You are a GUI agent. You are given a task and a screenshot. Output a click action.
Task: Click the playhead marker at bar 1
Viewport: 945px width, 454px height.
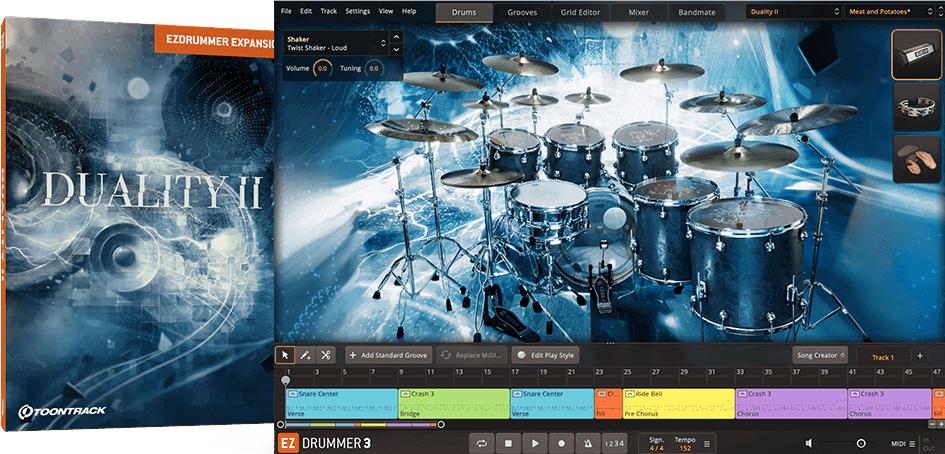click(286, 381)
